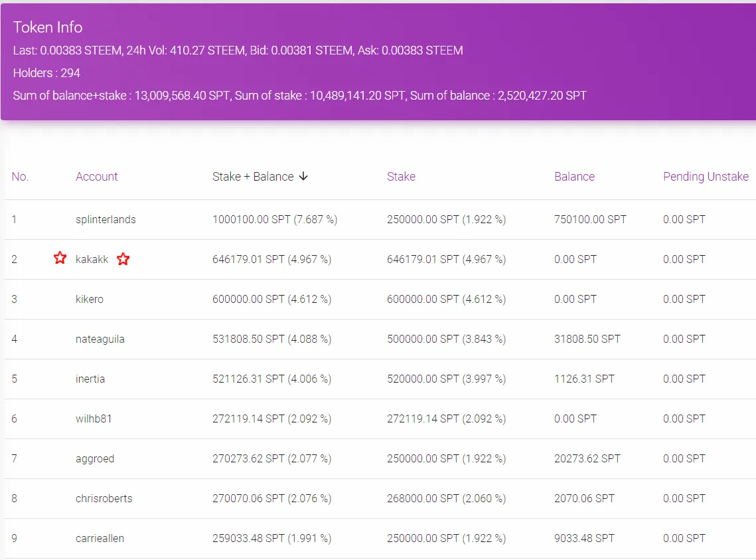Click carrieallen balance 9033.48 SPT

tap(584, 538)
